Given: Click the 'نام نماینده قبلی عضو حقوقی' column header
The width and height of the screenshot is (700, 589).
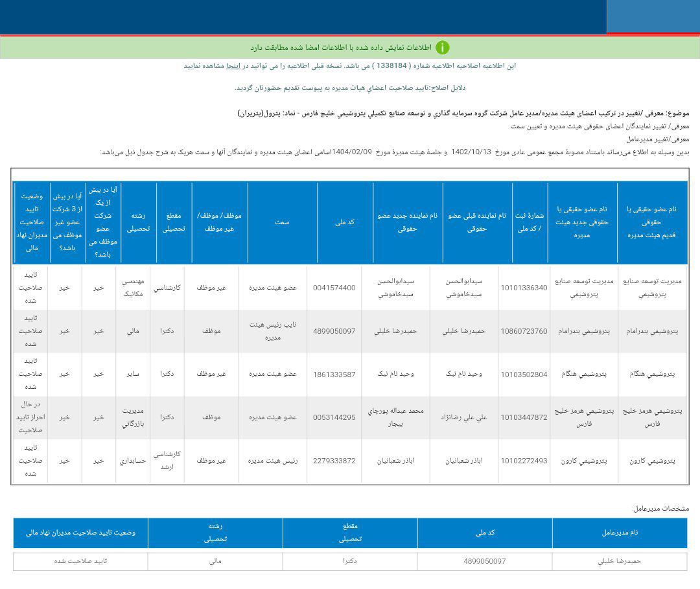Looking at the screenshot, I should [477, 222].
